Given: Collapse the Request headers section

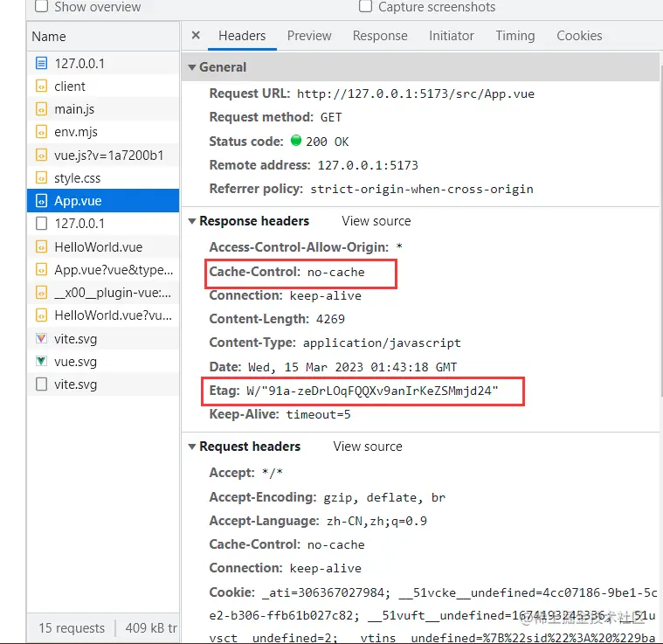Looking at the screenshot, I should (192, 447).
